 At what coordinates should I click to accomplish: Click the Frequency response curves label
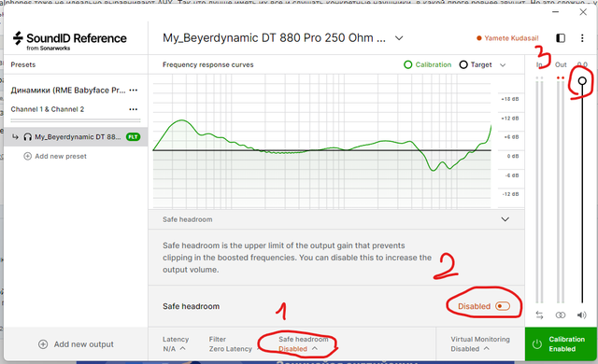click(207, 64)
